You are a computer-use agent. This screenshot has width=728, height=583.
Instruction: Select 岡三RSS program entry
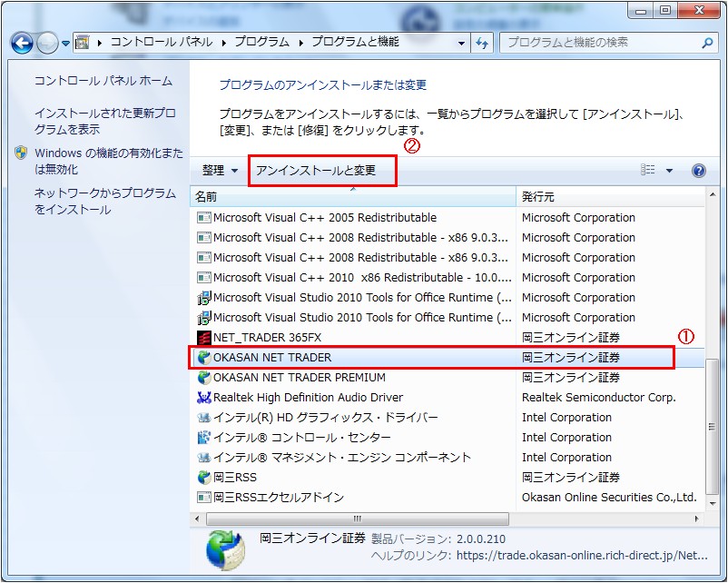click(448, 477)
